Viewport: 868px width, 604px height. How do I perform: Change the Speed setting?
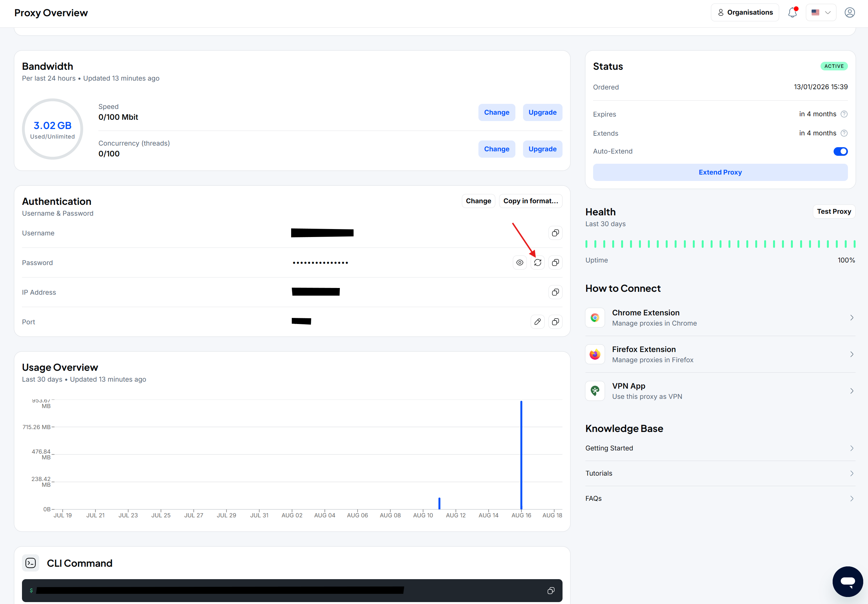(x=496, y=112)
